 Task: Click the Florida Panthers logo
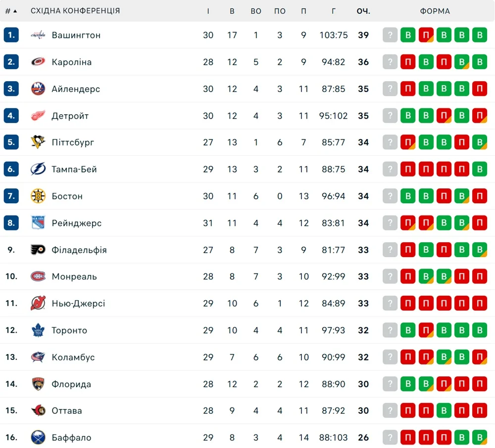(38, 384)
